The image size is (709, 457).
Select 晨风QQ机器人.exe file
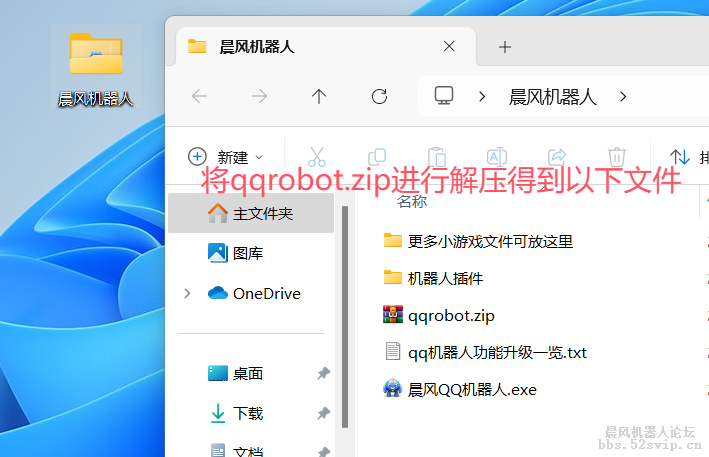(x=460, y=390)
